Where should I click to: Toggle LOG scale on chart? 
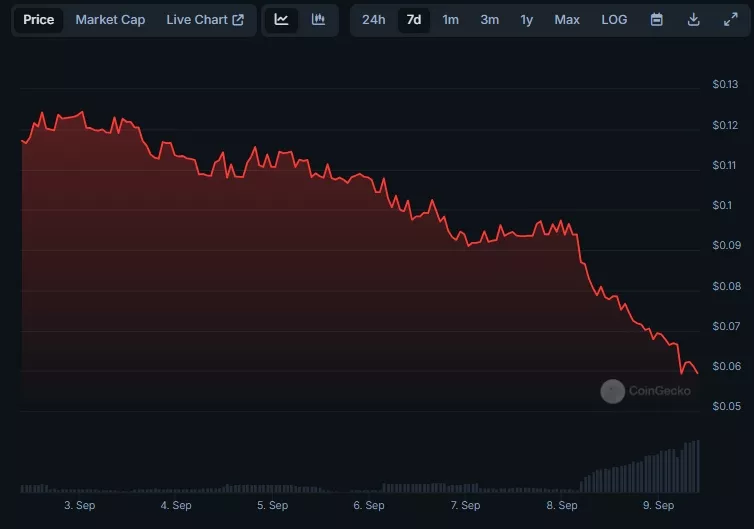[614, 20]
